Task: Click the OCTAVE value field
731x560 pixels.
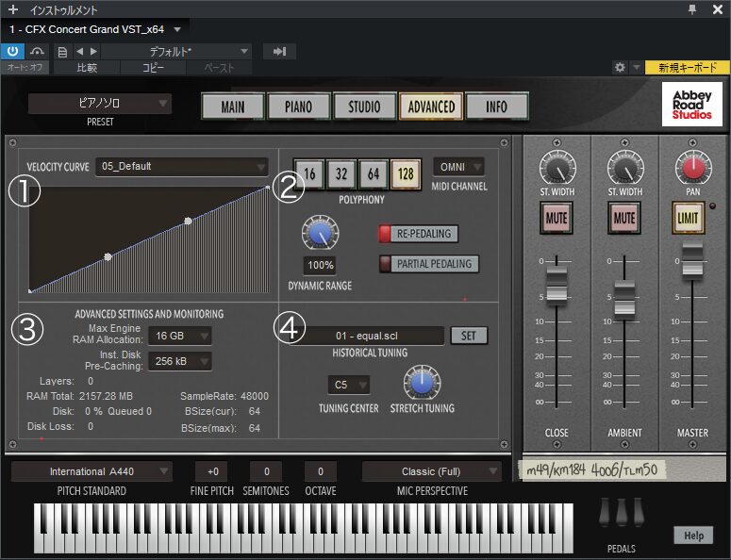Action: pyautogui.click(x=321, y=471)
